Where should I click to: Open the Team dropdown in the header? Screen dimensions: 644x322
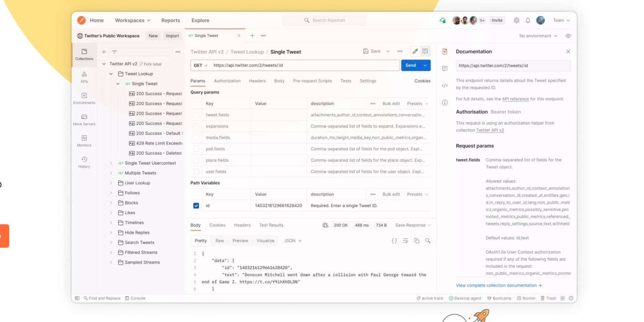(561, 20)
